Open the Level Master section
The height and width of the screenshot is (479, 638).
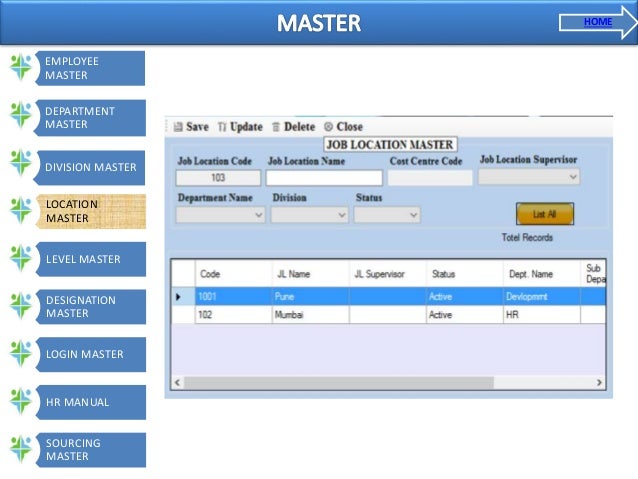point(91,259)
